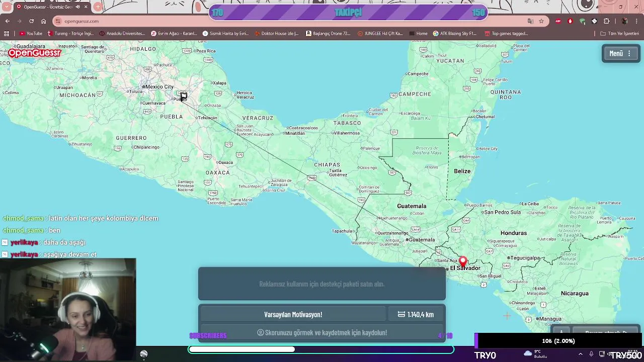Click the OAXACA state label
The width and height of the screenshot is (644, 362).
point(218,172)
